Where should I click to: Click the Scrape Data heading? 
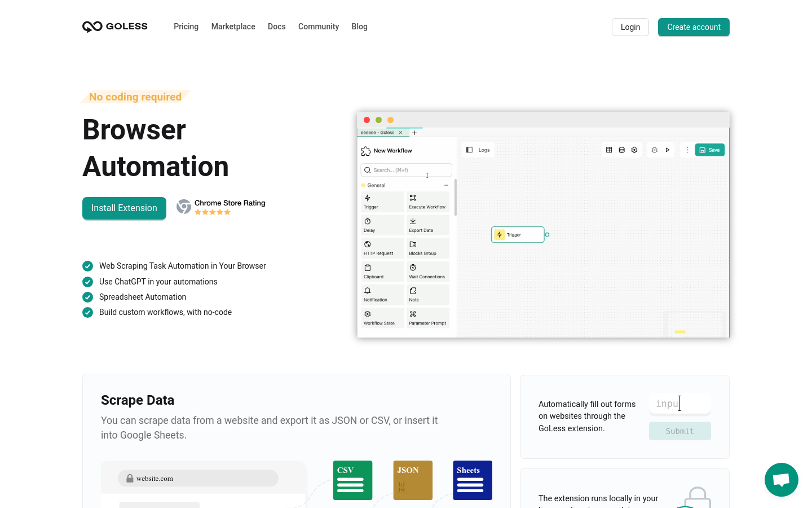point(138,400)
